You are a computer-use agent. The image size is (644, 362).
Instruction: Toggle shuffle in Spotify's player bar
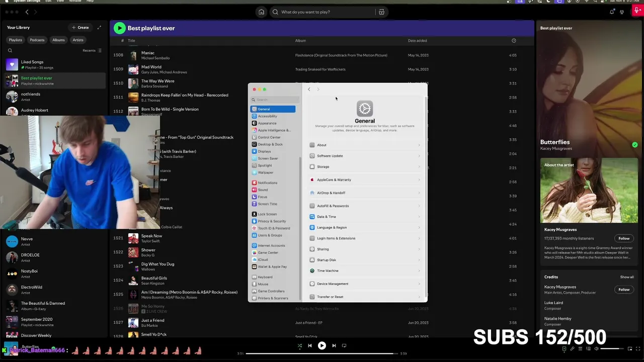(x=300, y=346)
